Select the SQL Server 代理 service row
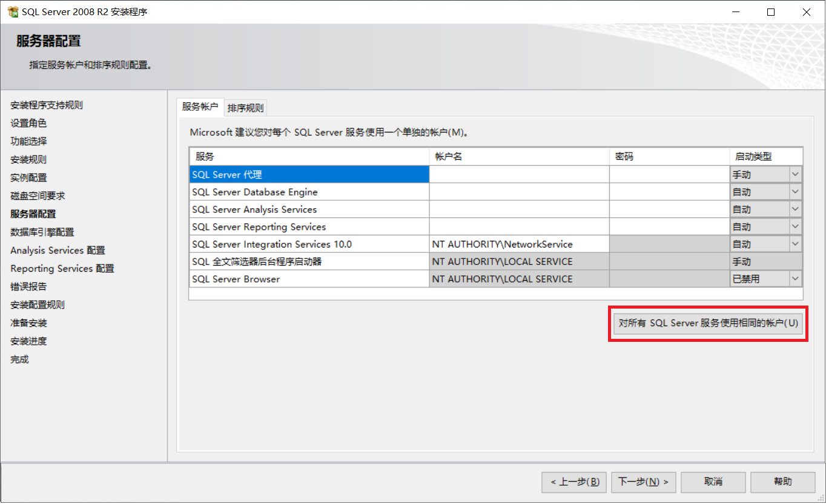This screenshot has width=826, height=504. [x=309, y=174]
